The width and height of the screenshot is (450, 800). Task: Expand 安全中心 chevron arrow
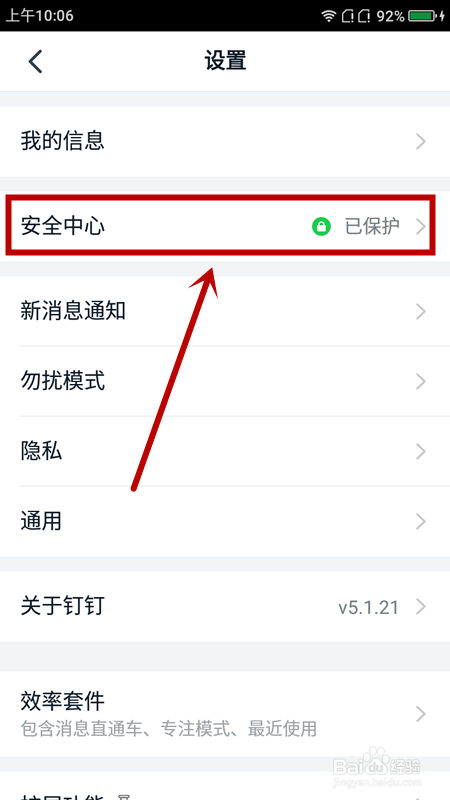[x=420, y=227]
